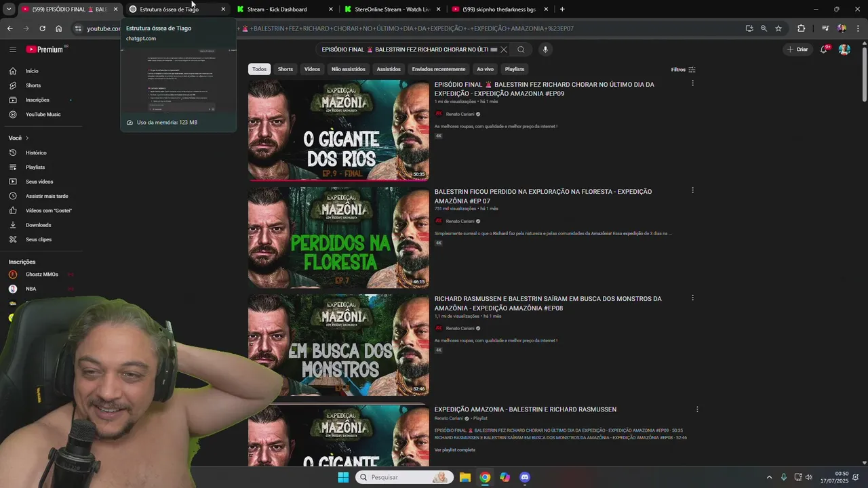This screenshot has height=488, width=868.
Task: Open more options for EP09 video
Action: tap(692, 83)
